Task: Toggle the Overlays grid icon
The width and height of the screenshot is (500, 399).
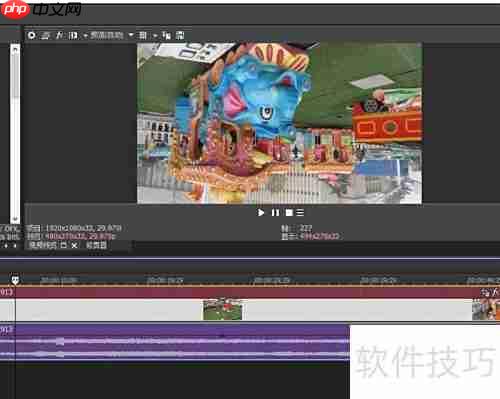Action: tap(143, 35)
